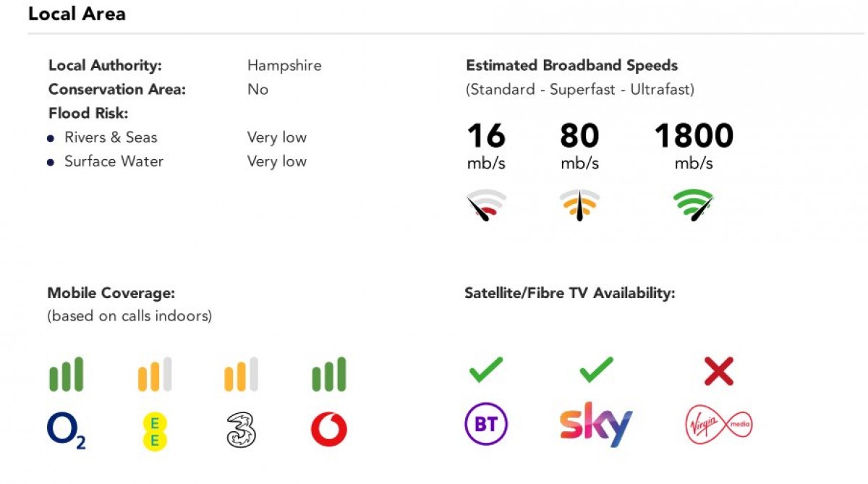
Task: Click the EE orange signal bars
Action: (154, 374)
